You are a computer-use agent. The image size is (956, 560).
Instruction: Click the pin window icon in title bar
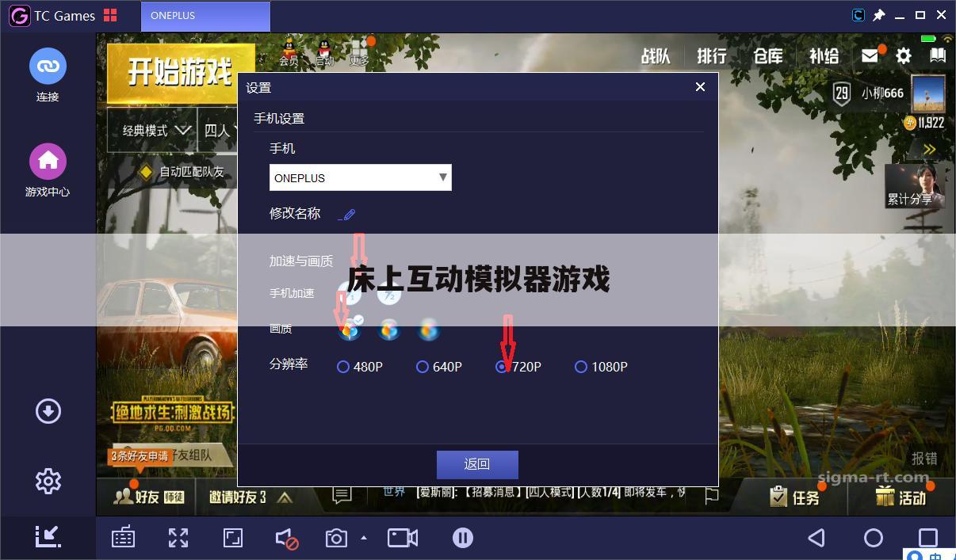click(879, 15)
